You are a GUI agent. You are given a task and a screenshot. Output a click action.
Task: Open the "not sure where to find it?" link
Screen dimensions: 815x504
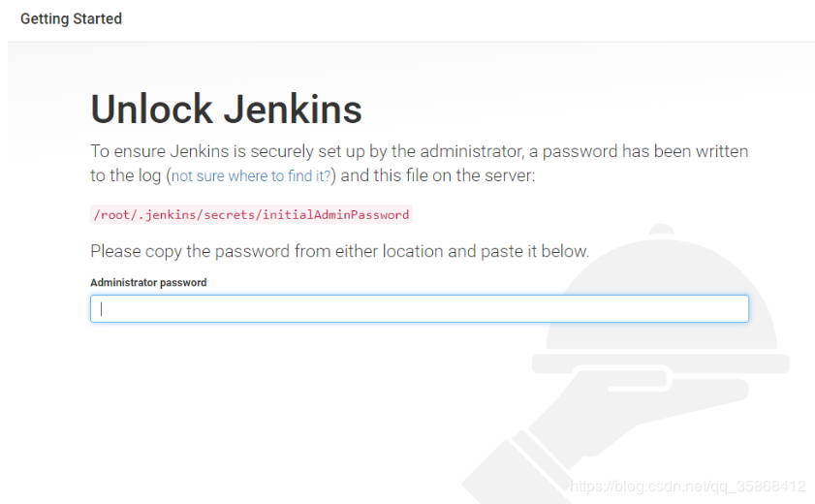[x=252, y=176]
